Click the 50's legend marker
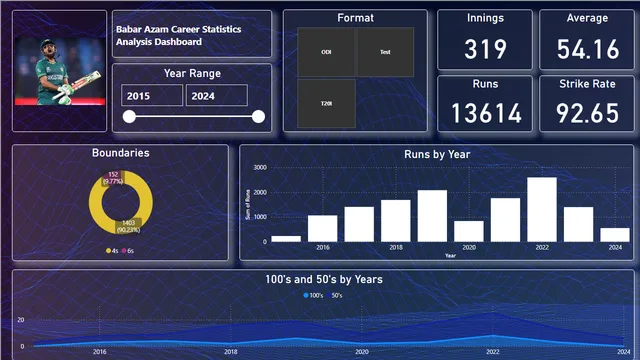 pos(328,295)
